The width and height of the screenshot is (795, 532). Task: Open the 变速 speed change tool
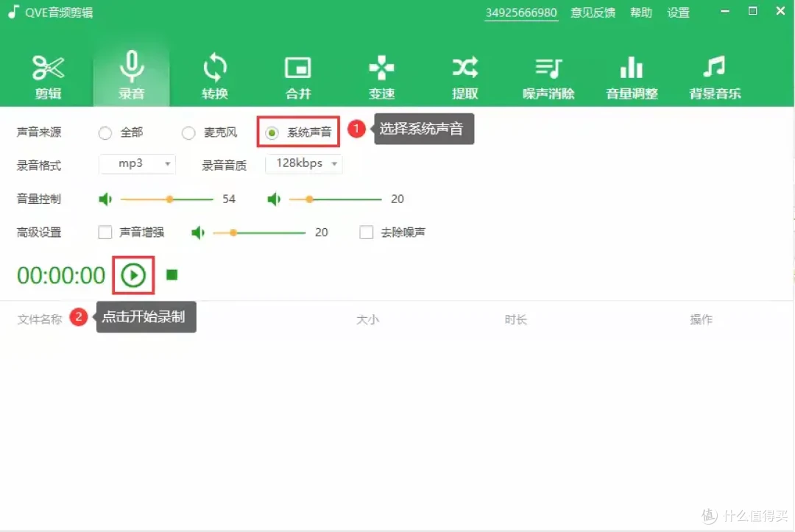tap(381, 77)
